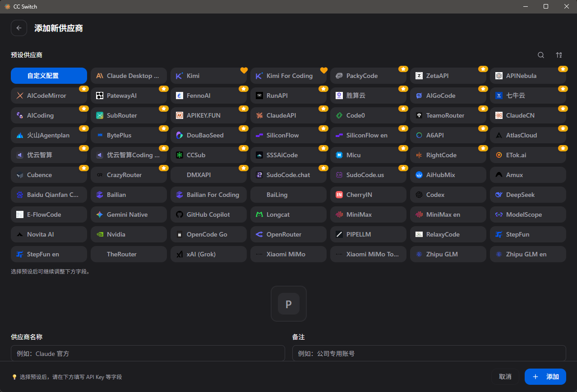This screenshot has width=577, height=392.
Task: Choose the Claude Desktop preset
Action: (x=129, y=76)
